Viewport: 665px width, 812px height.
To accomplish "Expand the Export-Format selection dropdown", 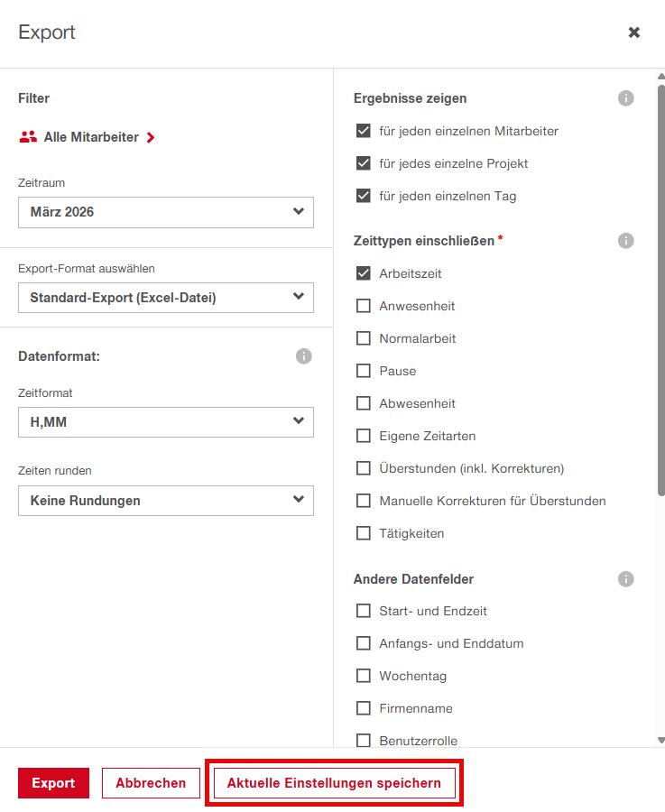I will tap(166, 298).
